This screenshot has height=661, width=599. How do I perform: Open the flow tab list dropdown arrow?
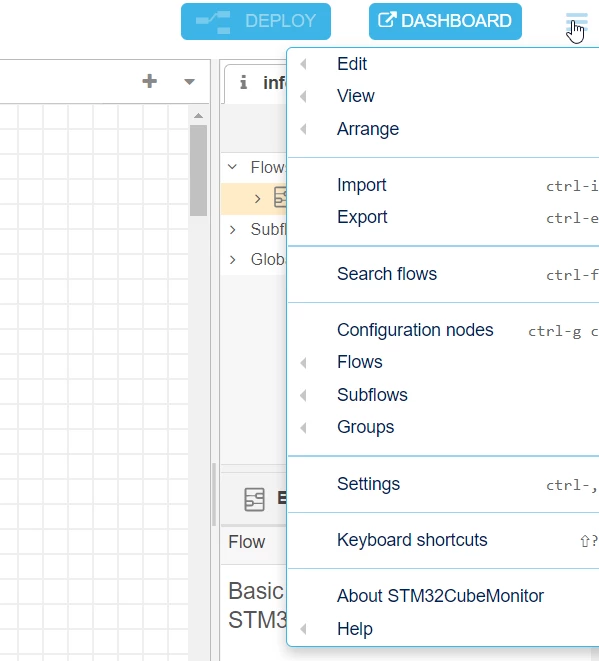click(x=189, y=81)
